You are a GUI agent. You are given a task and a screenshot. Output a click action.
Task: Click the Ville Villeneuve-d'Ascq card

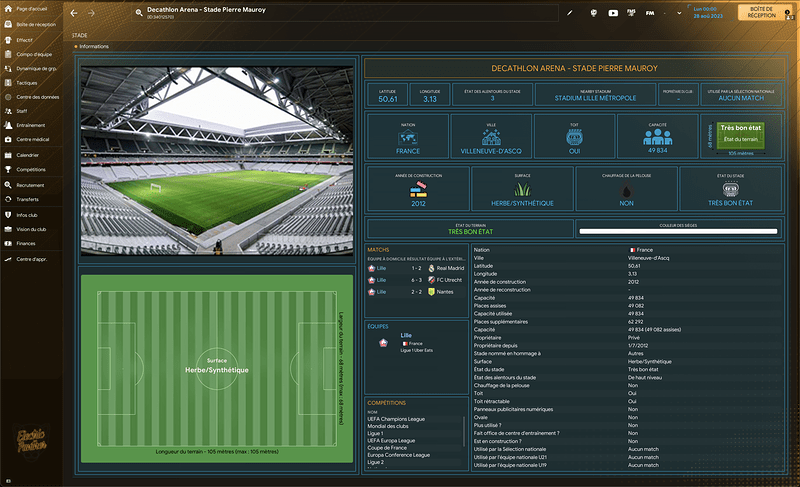click(491, 137)
